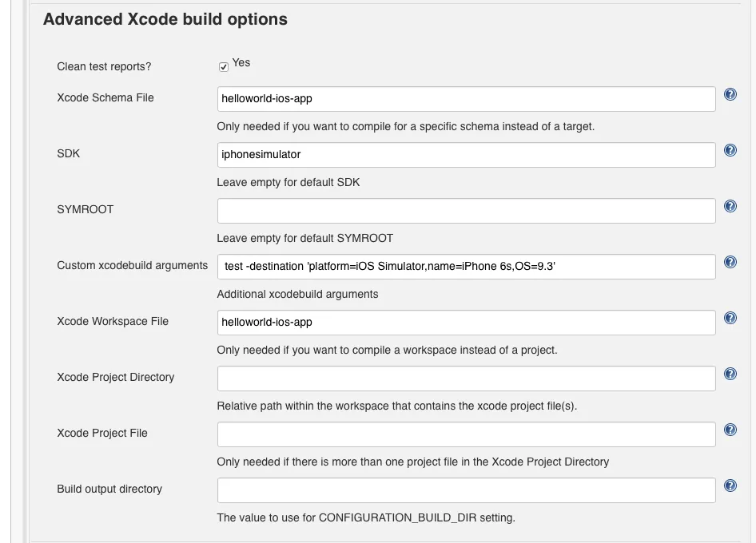Click the Custom xcodebuild arguments field
The width and height of the screenshot is (756, 543).
466,267
